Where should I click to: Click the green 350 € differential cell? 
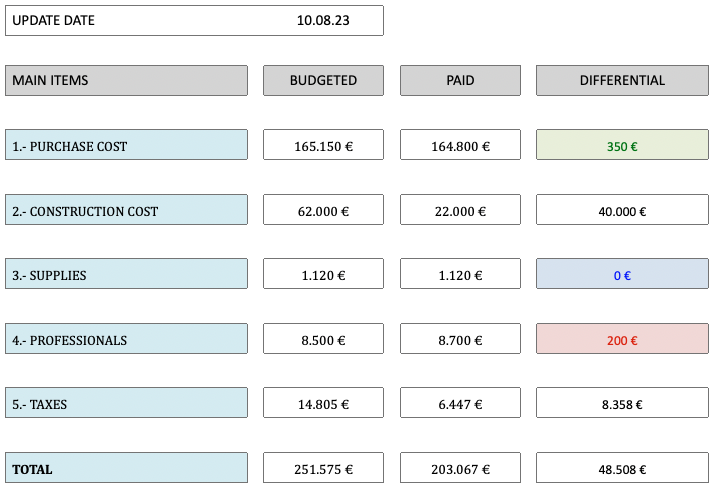(622, 146)
